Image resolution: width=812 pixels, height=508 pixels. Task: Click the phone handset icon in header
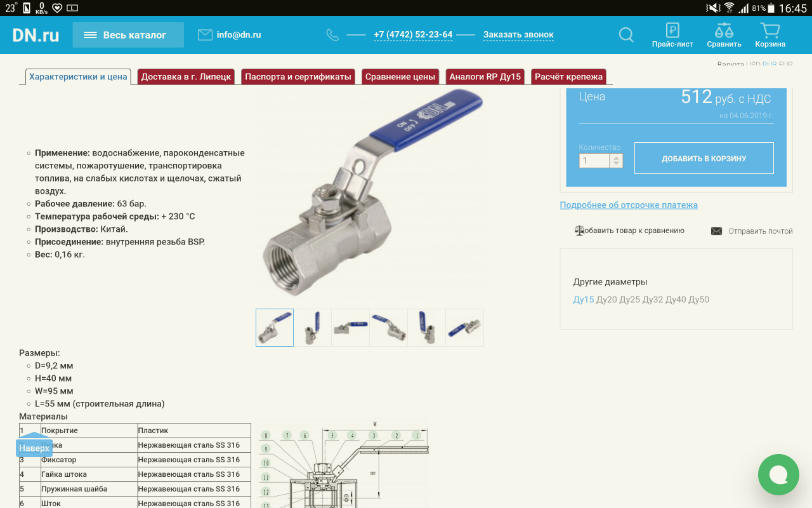(332, 35)
